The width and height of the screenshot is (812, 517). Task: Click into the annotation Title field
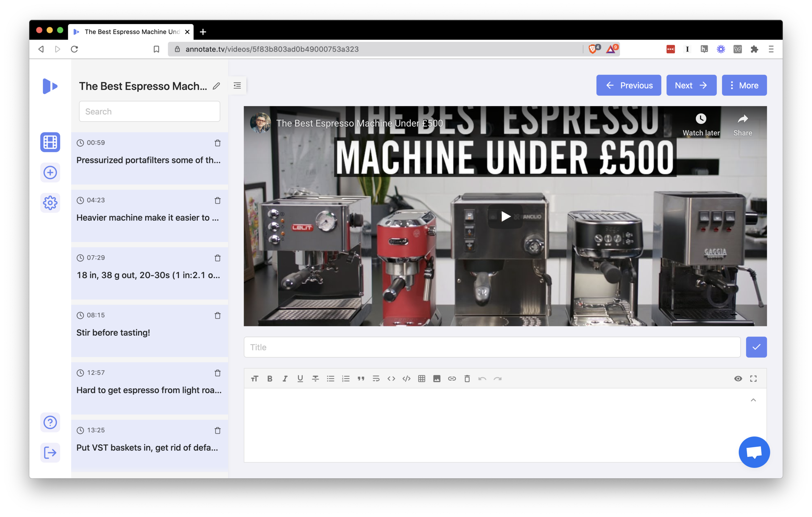click(492, 347)
